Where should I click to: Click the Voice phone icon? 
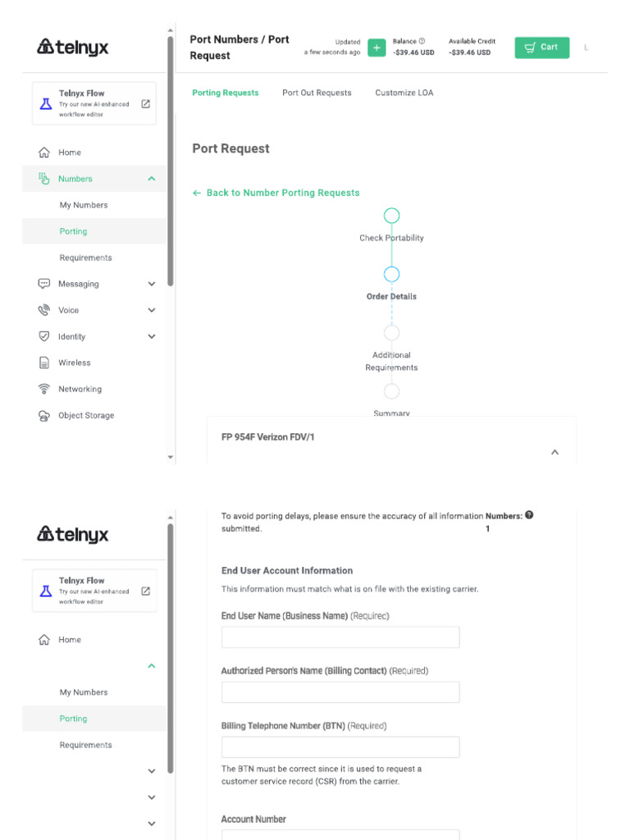44,310
